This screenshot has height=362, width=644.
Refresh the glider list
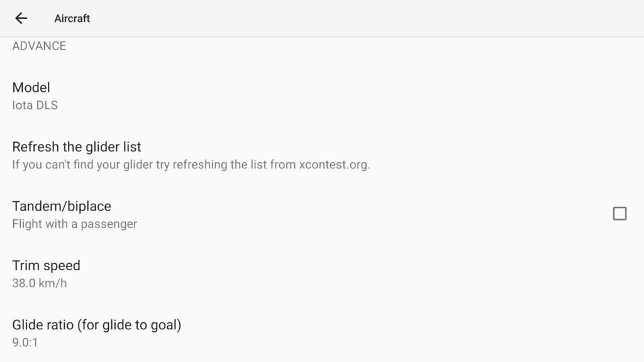pos(322,155)
